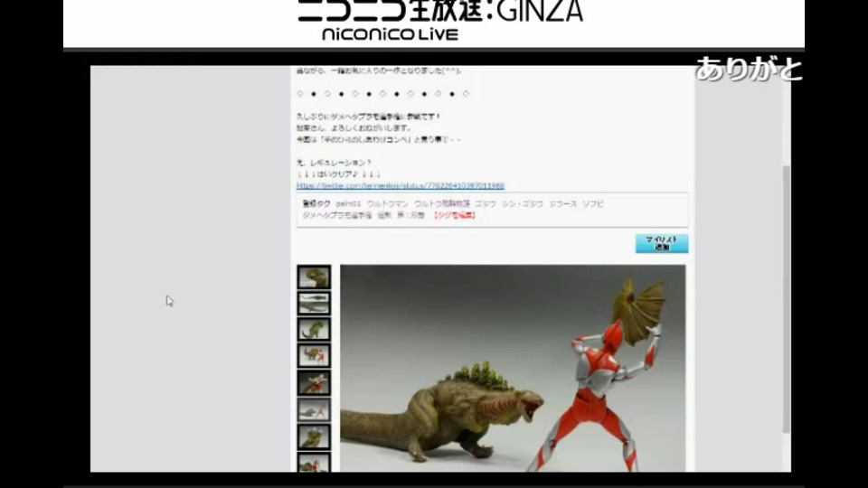Click the blue マイリスト追加 button
This screenshot has height=488, width=868.
662,243
